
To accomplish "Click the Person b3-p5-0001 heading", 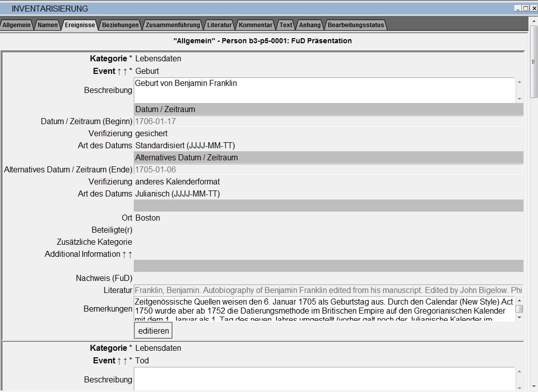I will [x=262, y=41].
